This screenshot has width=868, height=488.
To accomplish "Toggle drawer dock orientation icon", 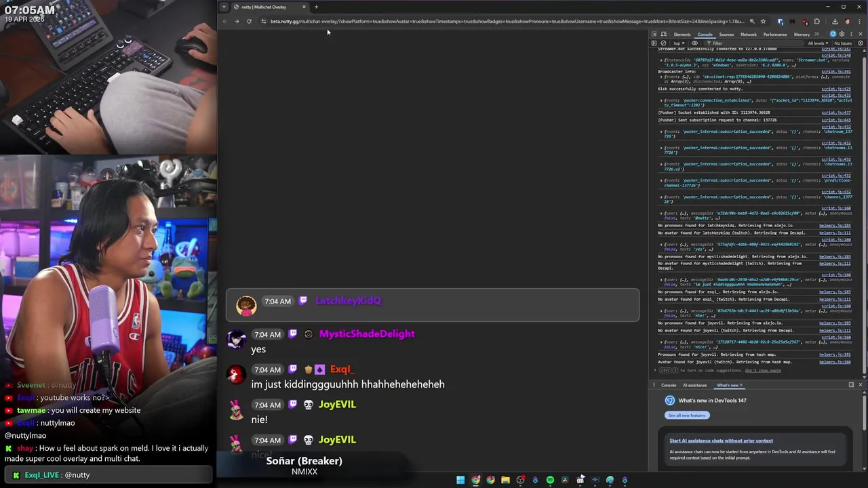I will (851, 385).
